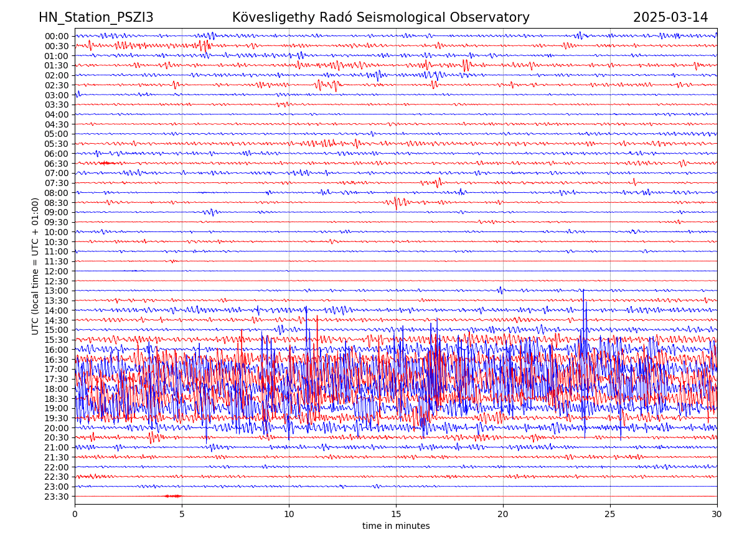Click the x-axis tick labeled 5
Image resolution: width=747 pixels, height=560 pixels.
point(182,515)
